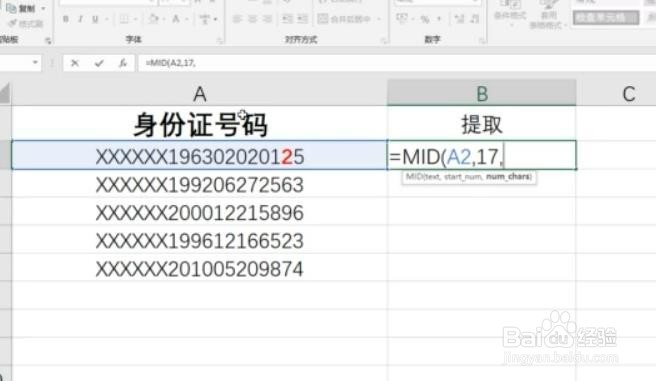The image size is (656, 381).
Task: Click num_chars in the MID tooltip
Action: (507, 176)
